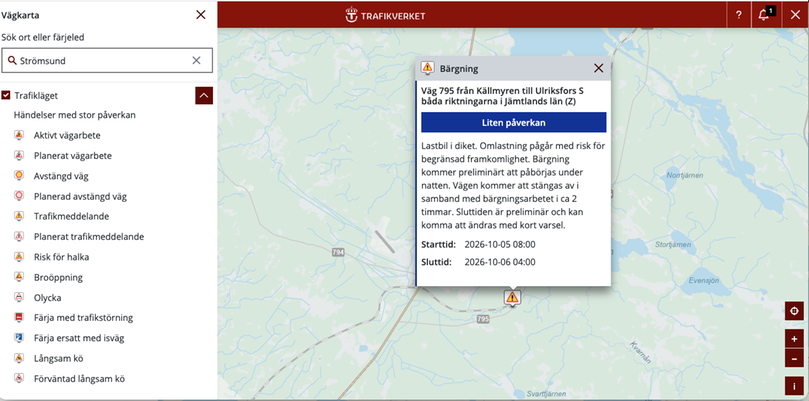Screen dimensions: 809x401
Task: Click the Aktivt vägarbete legend icon
Action: 19,135
